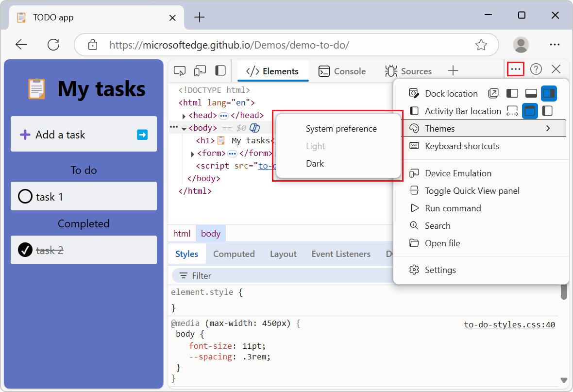
Task: Open body node actions ellipsis
Action: pos(174,127)
